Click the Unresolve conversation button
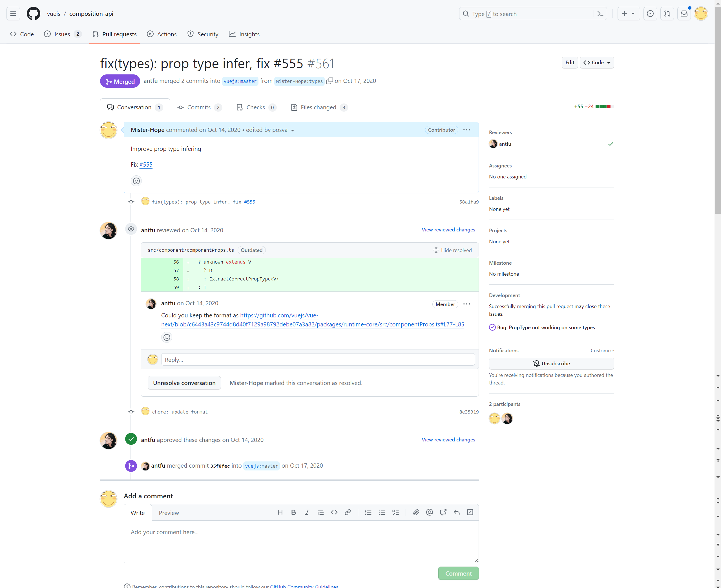 (x=183, y=383)
